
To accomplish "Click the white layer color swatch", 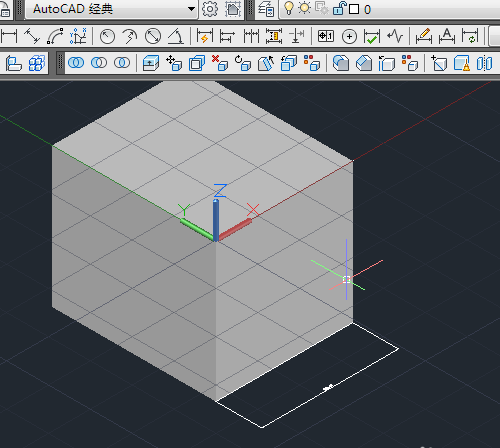I will click(354, 9).
